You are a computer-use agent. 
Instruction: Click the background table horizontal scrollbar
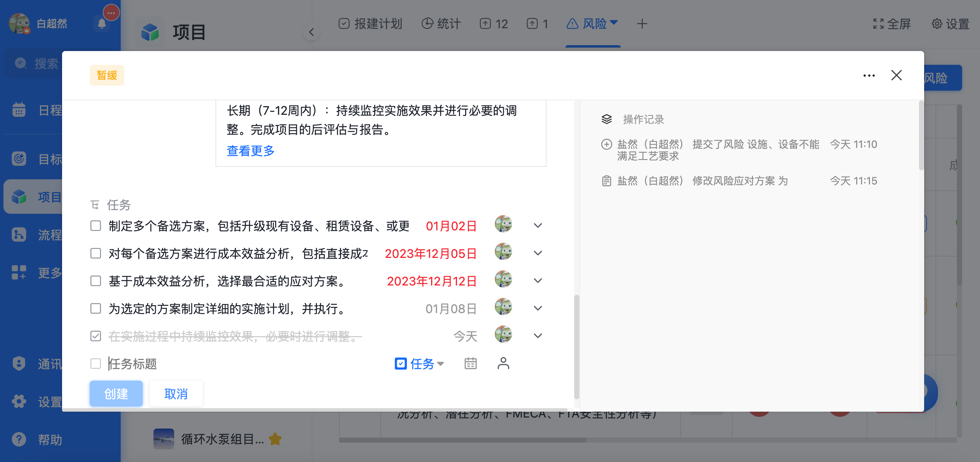pyautogui.click(x=462, y=440)
